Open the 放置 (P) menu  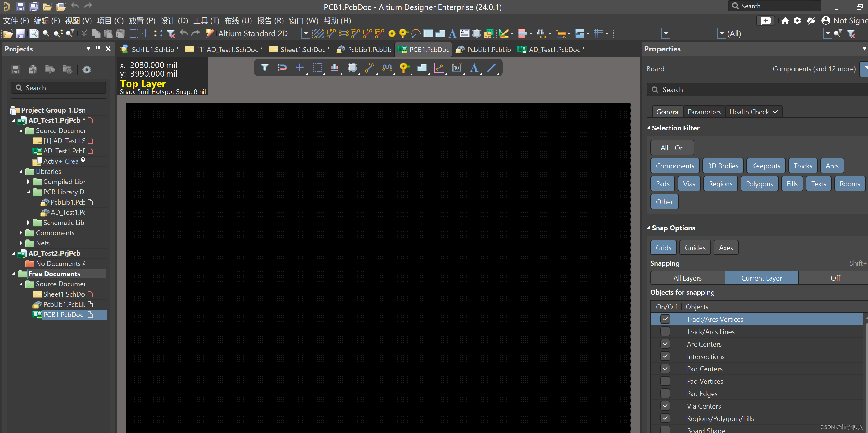(141, 21)
